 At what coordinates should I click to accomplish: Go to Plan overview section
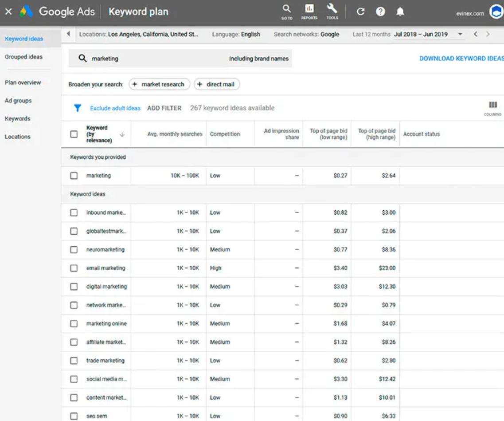pos(23,83)
